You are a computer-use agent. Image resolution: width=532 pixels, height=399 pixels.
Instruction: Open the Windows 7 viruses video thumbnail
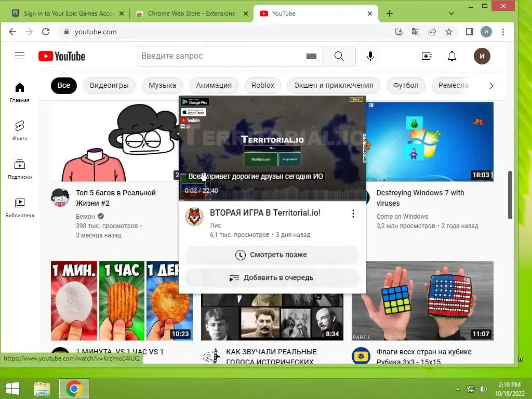pyautogui.click(x=430, y=141)
